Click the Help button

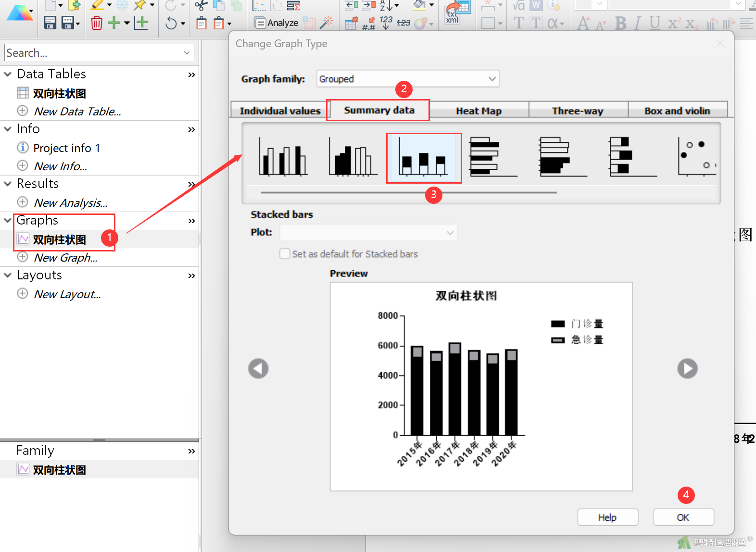pyautogui.click(x=607, y=517)
